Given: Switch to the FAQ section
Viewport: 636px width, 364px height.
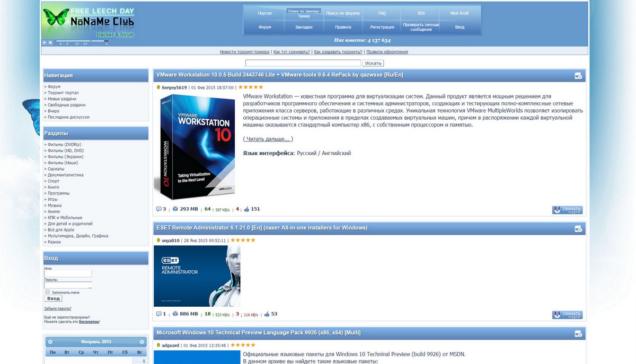Looking at the screenshot, I should [381, 13].
